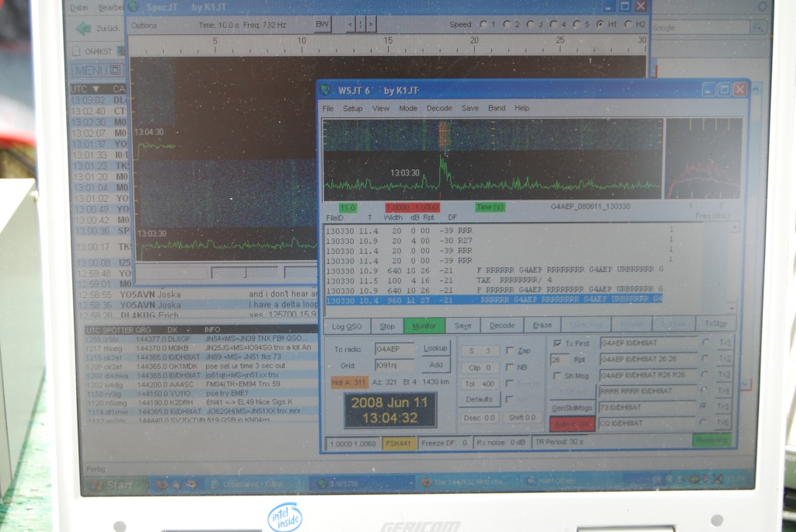Click the BW button in SpecJT
Screen dimensions: 796x532
[x=322, y=24]
